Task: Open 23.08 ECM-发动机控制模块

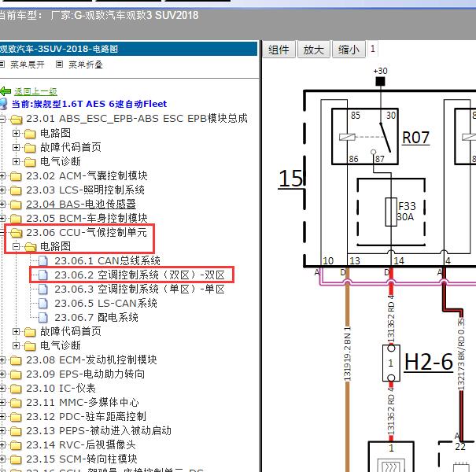Action: (x=91, y=360)
